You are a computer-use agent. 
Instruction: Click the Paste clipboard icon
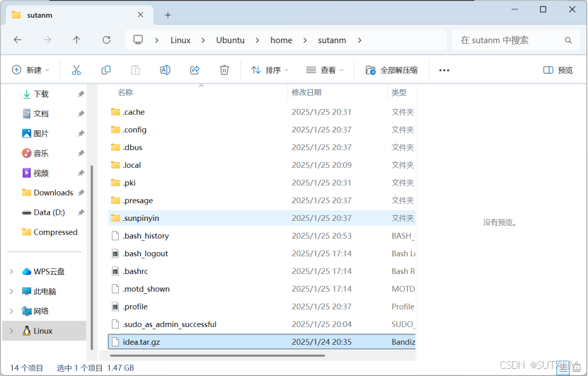point(135,70)
